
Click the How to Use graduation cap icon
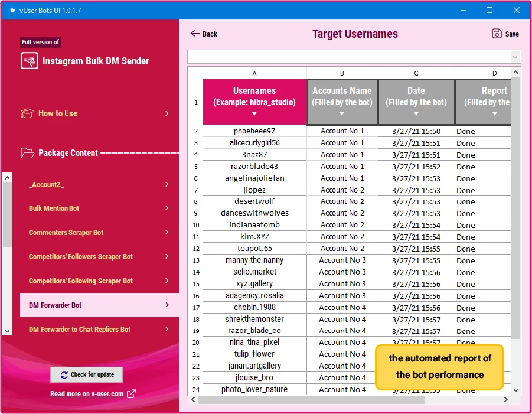click(x=27, y=113)
